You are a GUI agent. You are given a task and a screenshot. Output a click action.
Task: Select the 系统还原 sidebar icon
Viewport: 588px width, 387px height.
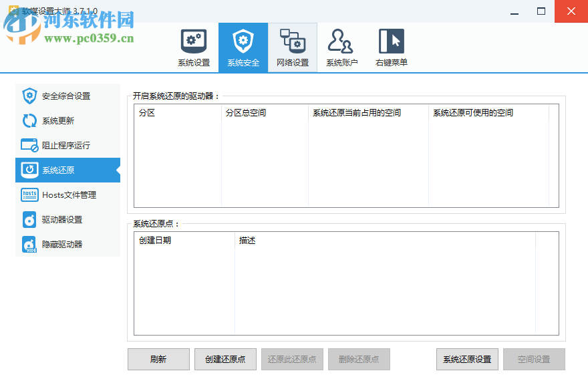(28, 170)
